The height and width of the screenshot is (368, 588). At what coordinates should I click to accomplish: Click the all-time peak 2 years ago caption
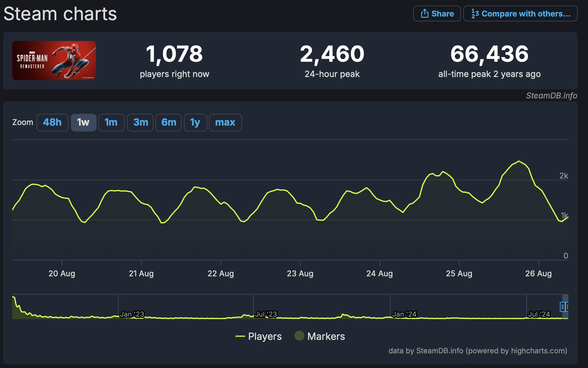489,74
